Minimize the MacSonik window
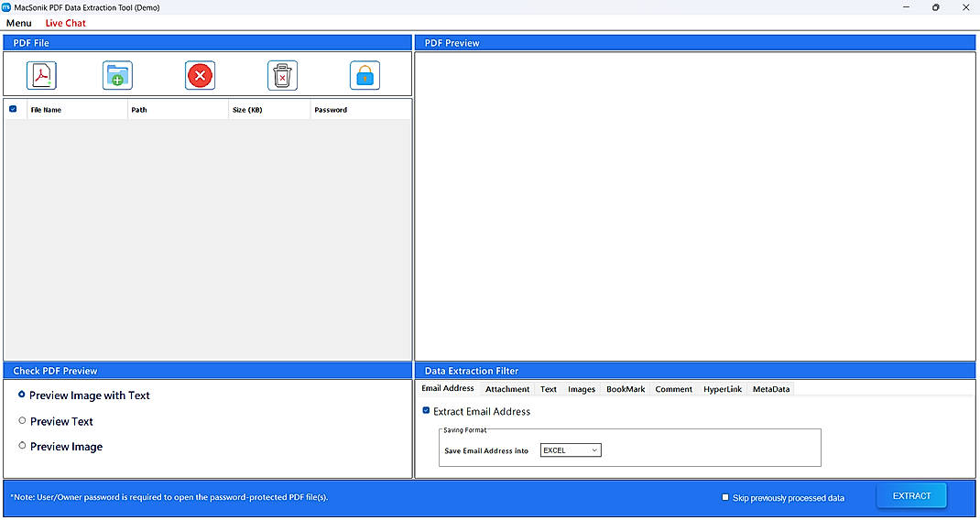The width and height of the screenshot is (980, 520). click(907, 7)
